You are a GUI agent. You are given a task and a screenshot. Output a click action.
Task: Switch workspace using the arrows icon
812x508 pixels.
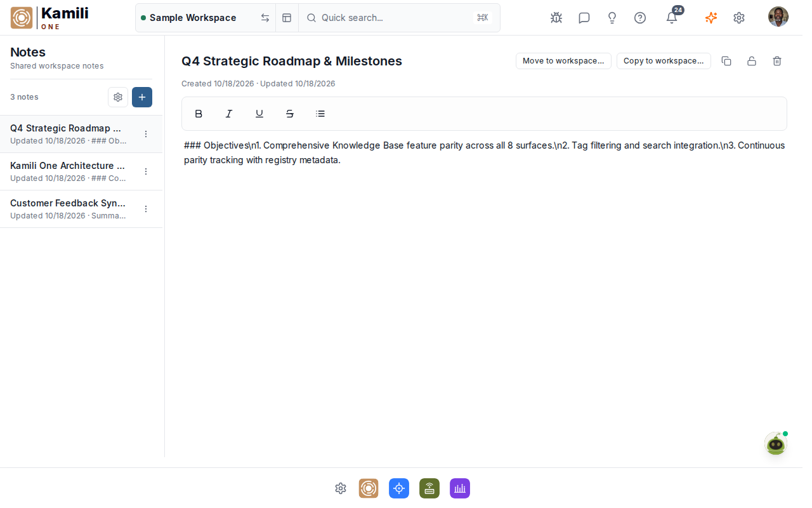265,18
